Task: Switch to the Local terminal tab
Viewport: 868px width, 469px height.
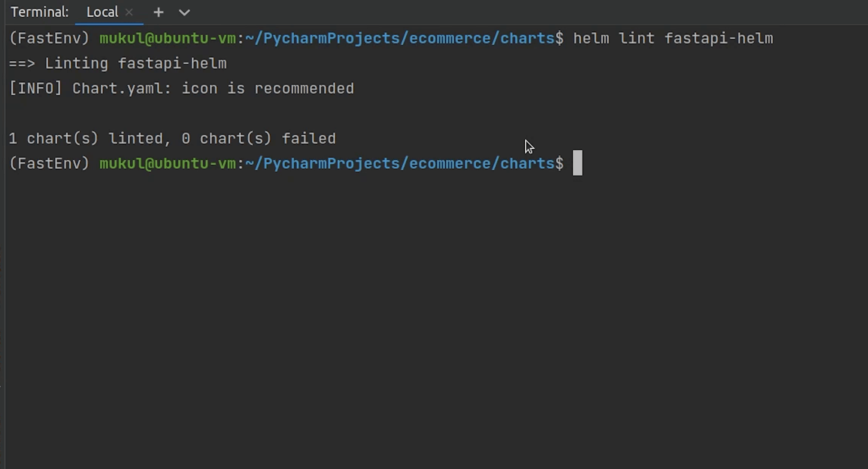Action: point(102,13)
